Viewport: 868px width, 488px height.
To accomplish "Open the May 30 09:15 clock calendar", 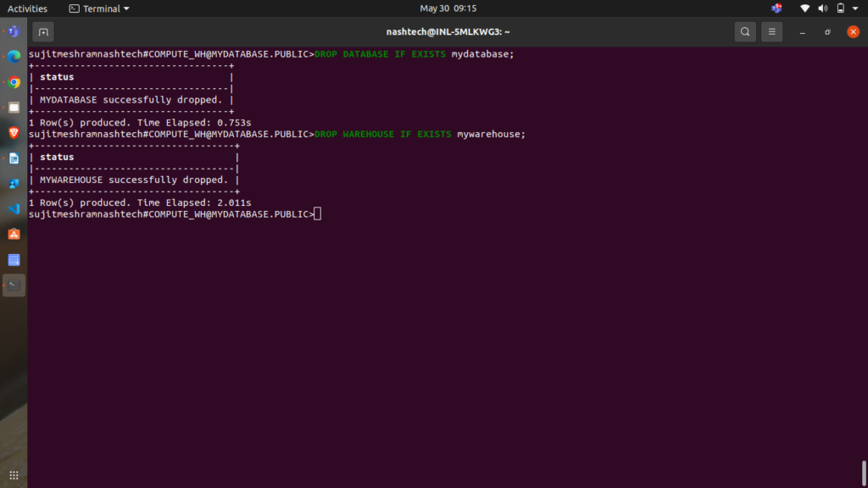I will pyautogui.click(x=448, y=8).
